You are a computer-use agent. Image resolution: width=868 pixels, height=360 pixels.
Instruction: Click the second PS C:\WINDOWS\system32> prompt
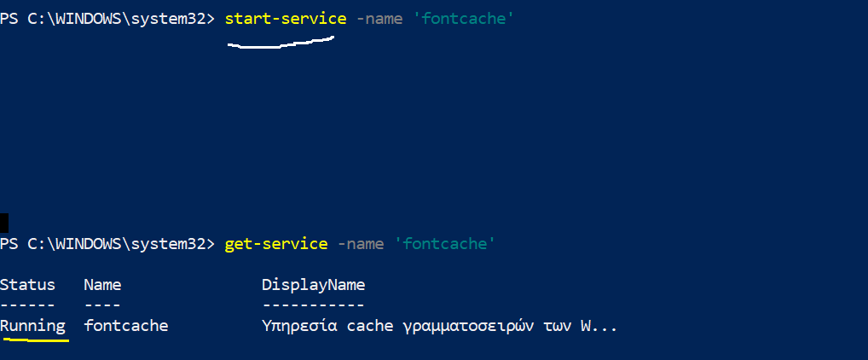click(x=107, y=244)
